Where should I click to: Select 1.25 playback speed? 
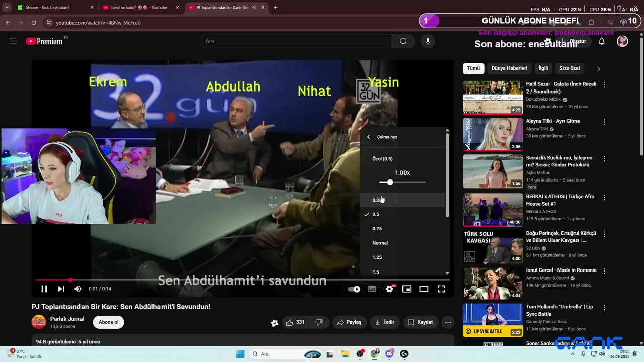click(x=402, y=257)
